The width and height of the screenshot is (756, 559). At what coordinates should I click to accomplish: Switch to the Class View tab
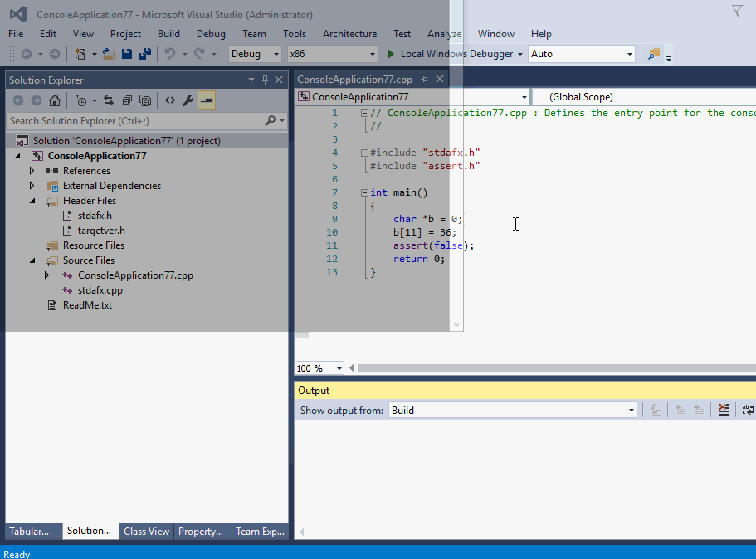pyautogui.click(x=147, y=531)
